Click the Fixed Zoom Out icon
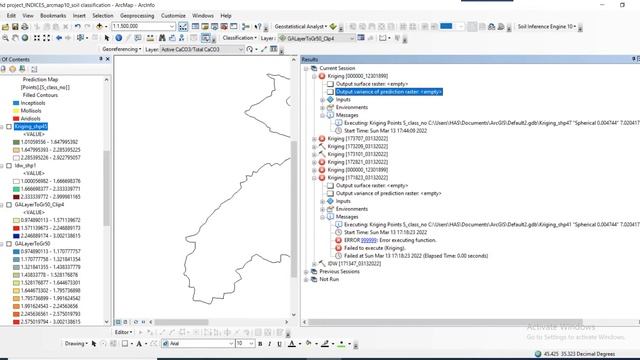This screenshot has width=640, height=360. (x=47, y=38)
